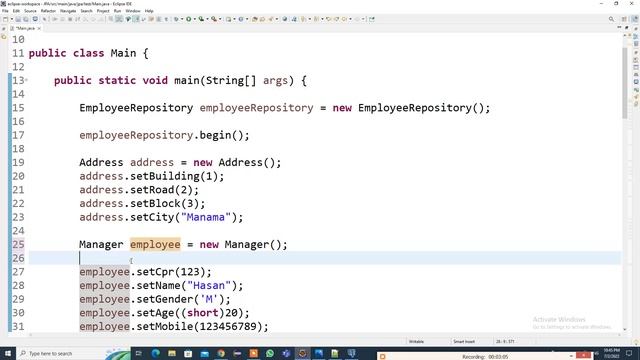Close the Main.java editor tab
Screen dimensions: 640x360
click(x=39, y=28)
